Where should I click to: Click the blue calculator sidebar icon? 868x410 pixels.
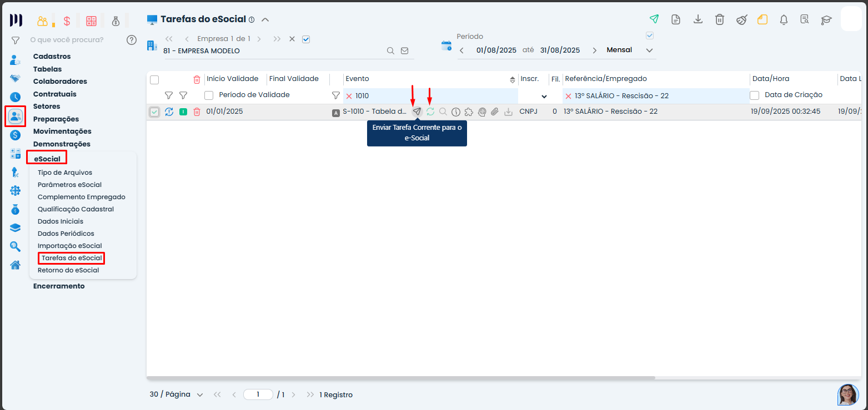(16, 154)
